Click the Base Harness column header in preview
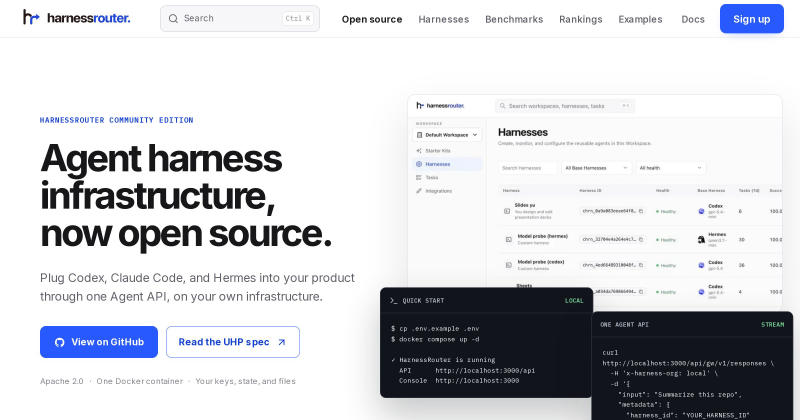This screenshot has height=420, width=800. point(711,190)
